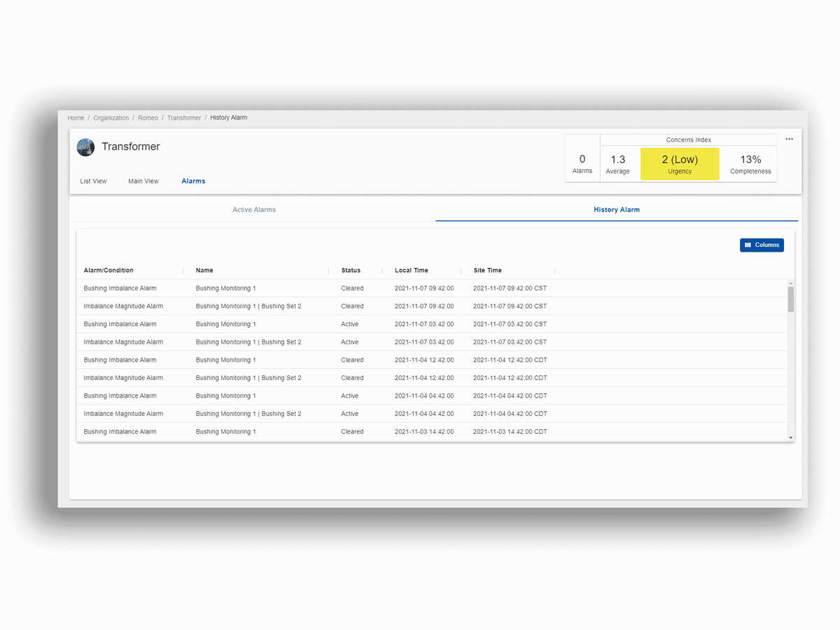This screenshot has height=630, width=840.
Task: Select Imbalance Magnitude Alarm at 2021-11-04 04:42:00
Action: click(x=432, y=414)
